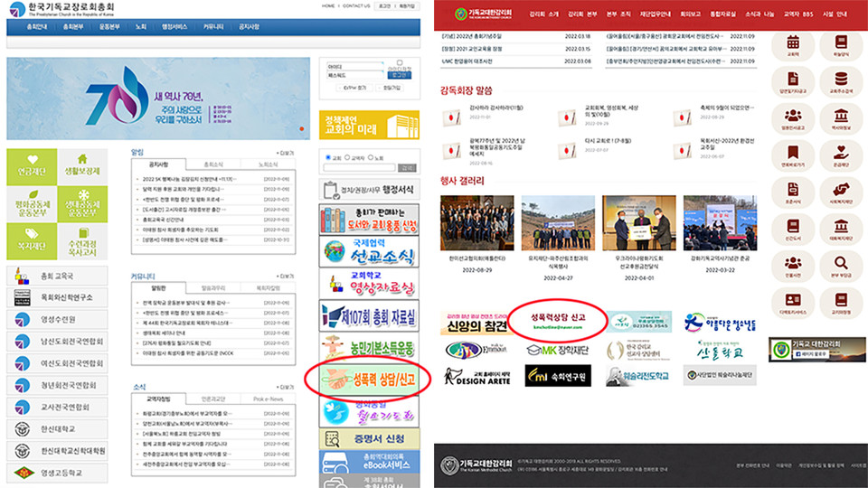The width and height of the screenshot is (868, 488).
Task: Open the 2022-03-22 gallery photo
Action: [x=720, y=222]
